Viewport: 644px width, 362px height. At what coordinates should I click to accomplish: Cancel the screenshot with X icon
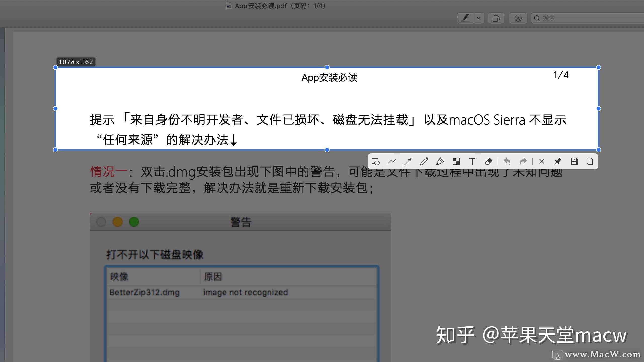pyautogui.click(x=542, y=161)
